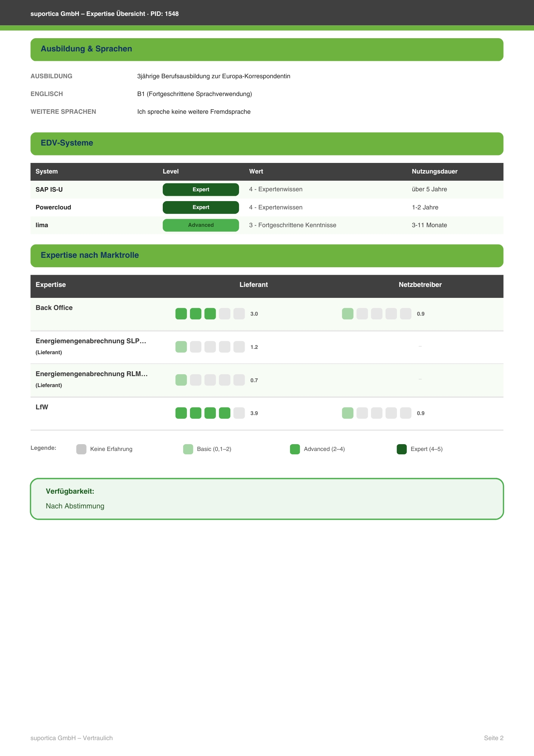Viewport: 534px width, 756px height.
Task: Select the Back Office expertise row label
Action: tap(54, 308)
